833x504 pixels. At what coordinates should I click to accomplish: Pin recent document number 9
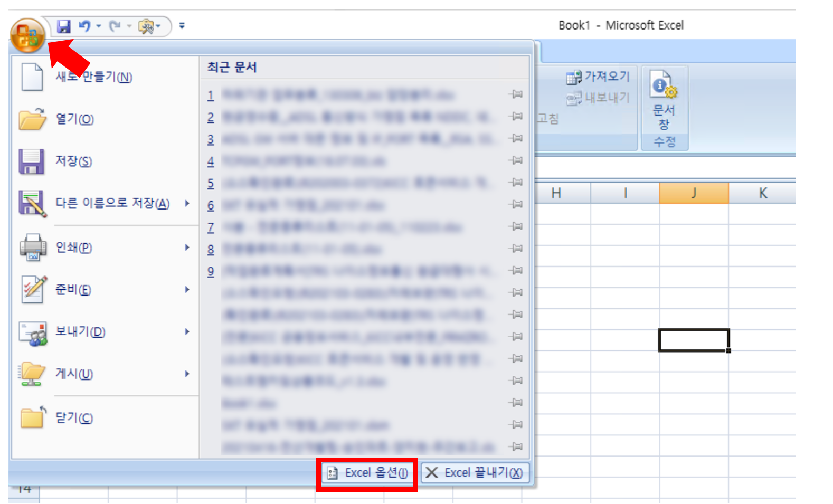click(516, 271)
